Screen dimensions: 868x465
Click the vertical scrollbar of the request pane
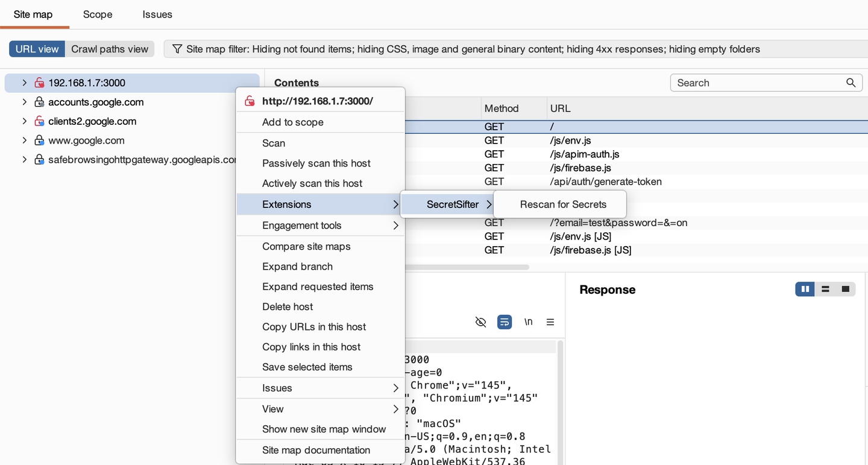pyautogui.click(x=561, y=403)
